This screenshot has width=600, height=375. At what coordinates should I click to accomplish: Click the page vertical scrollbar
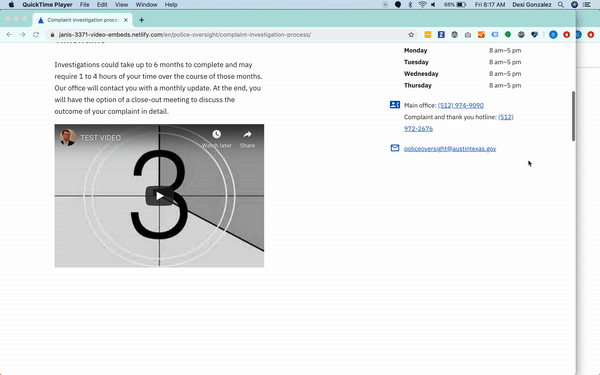(x=573, y=116)
